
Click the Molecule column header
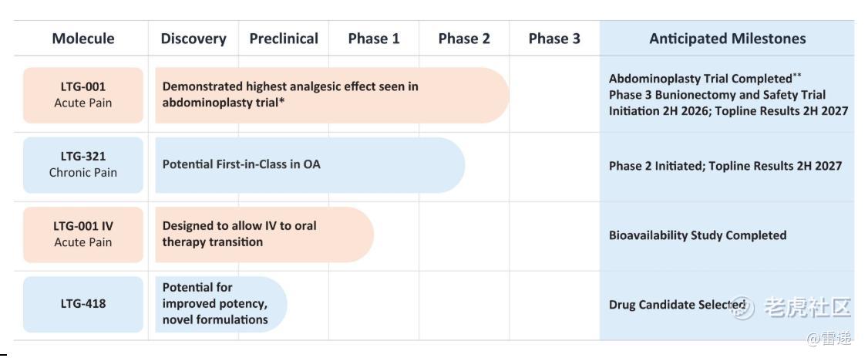pos(83,39)
